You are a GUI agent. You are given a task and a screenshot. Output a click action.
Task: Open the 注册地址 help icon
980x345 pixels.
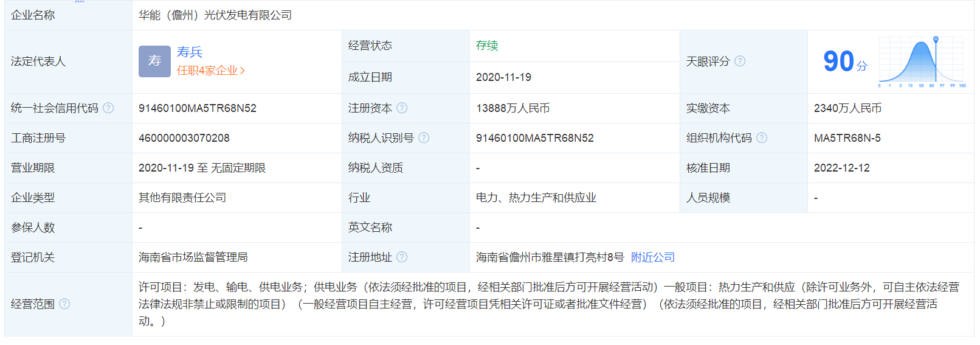(402, 257)
